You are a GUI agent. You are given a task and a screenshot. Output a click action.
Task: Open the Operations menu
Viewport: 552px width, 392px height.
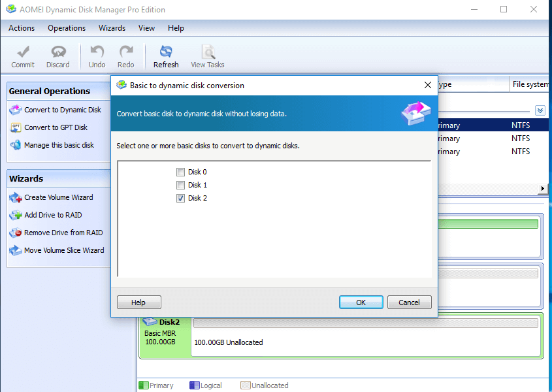(x=67, y=28)
